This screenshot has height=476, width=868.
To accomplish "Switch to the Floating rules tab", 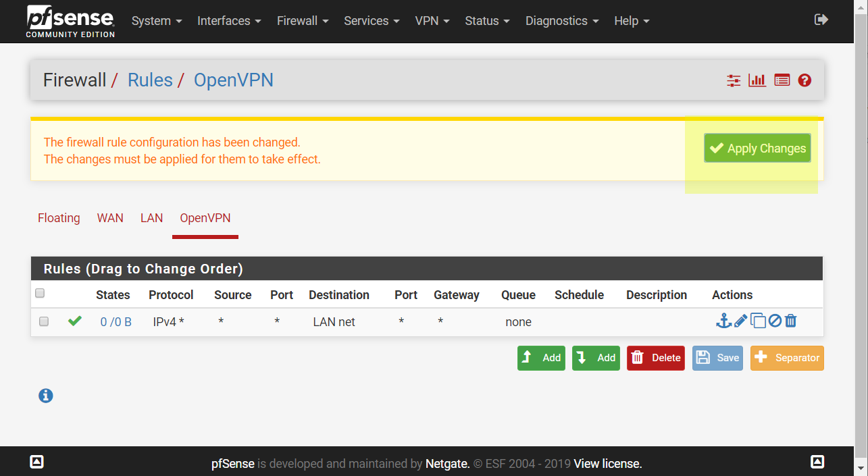I will coord(59,218).
